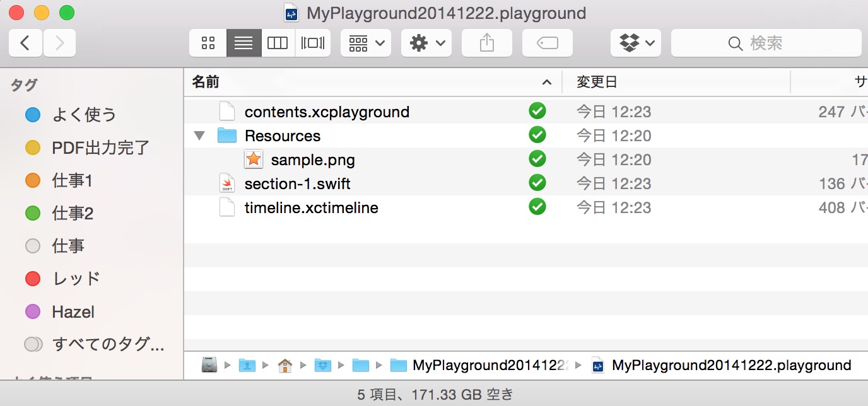Click the Dropbox folder in path bar
The height and width of the screenshot is (406, 868).
click(323, 365)
